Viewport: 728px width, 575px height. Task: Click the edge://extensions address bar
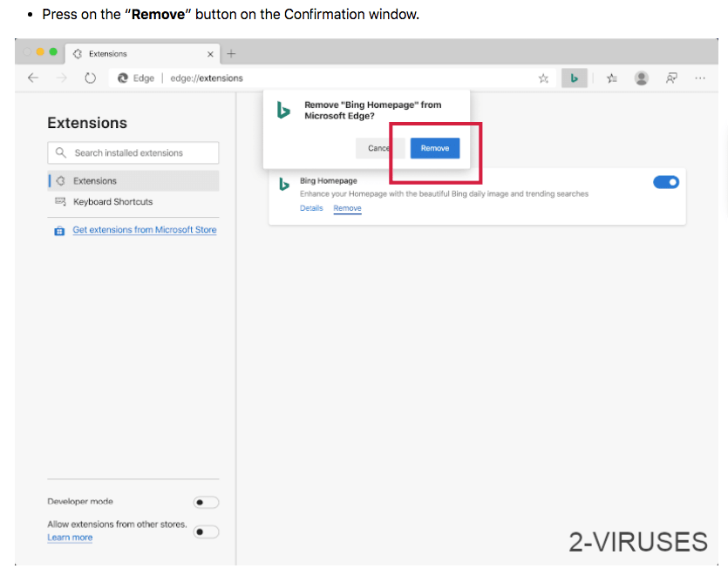pyautogui.click(x=332, y=78)
